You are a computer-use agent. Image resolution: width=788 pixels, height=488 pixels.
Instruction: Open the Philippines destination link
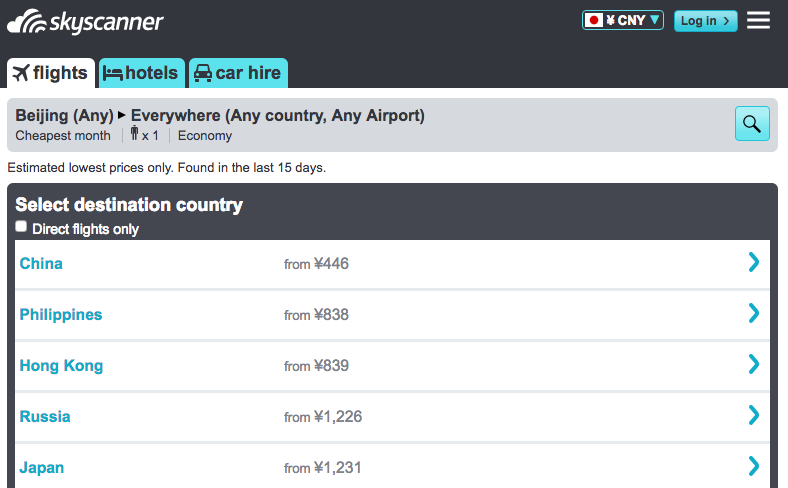click(x=61, y=315)
